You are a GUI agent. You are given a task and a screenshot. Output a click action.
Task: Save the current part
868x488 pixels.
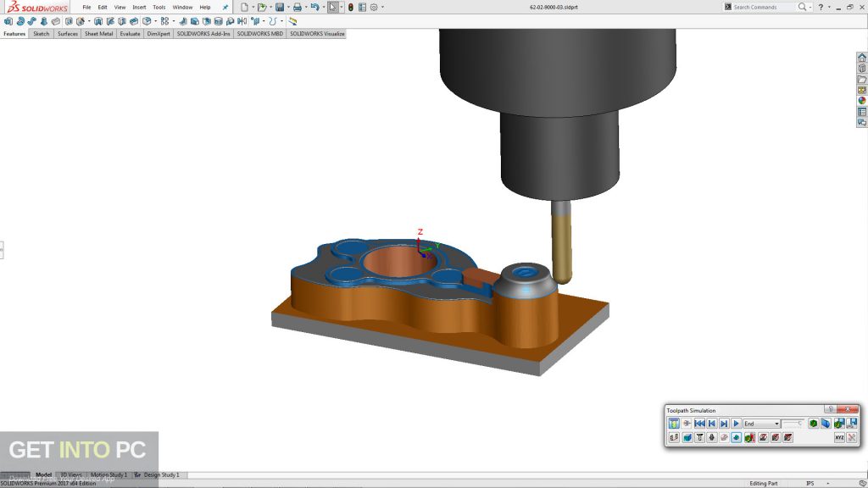(x=280, y=7)
